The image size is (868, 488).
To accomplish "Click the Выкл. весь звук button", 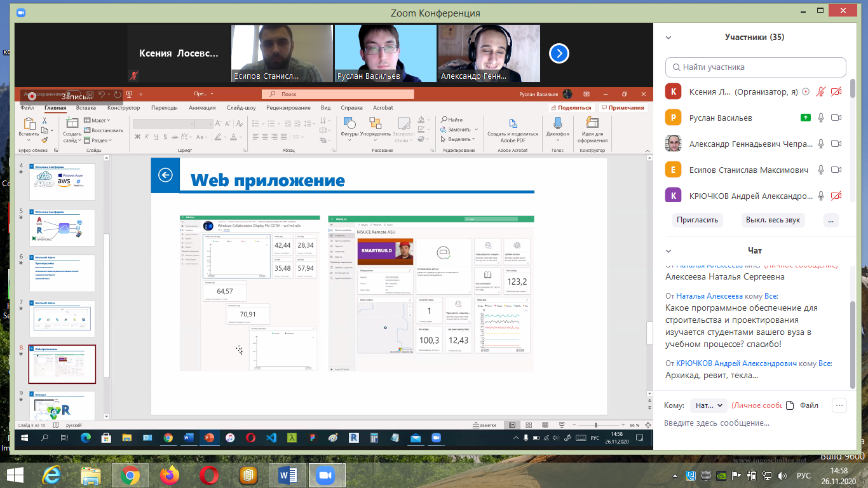I will (x=773, y=220).
